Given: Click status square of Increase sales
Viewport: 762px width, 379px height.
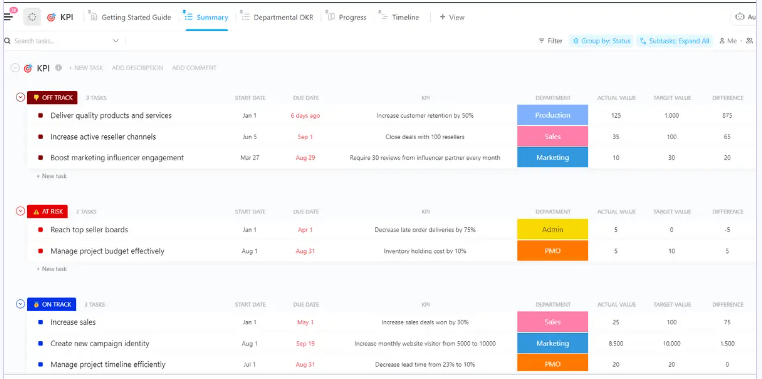Looking at the screenshot, I should [x=41, y=322].
